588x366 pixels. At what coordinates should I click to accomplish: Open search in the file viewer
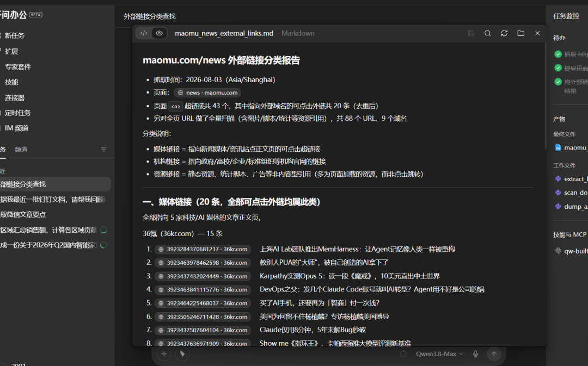point(487,33)
